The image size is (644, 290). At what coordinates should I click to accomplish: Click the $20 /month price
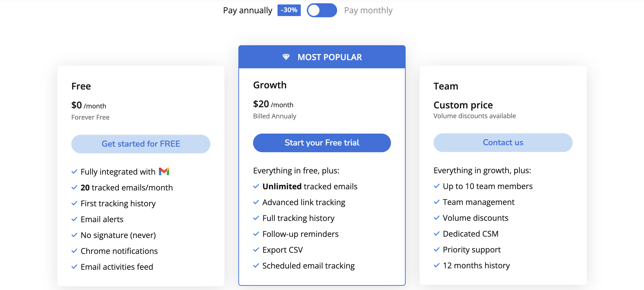(273, 104)
